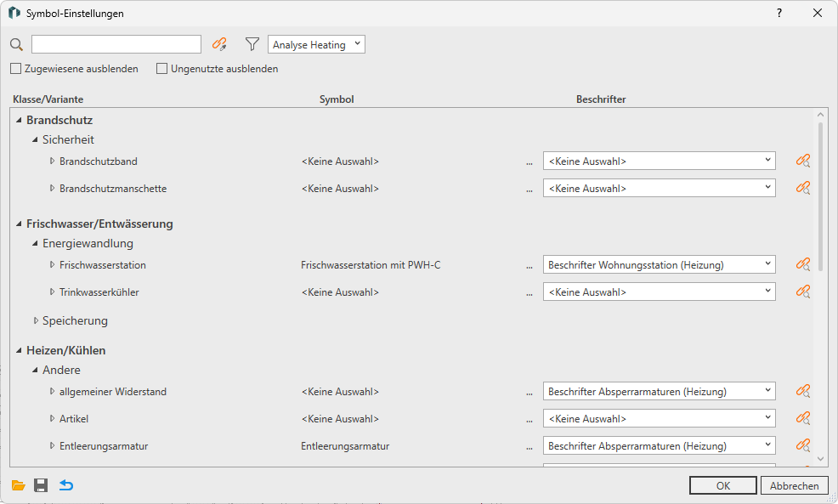Click the Beschrifter column header
The image size is (838, 504).
(x=601, y=99)
